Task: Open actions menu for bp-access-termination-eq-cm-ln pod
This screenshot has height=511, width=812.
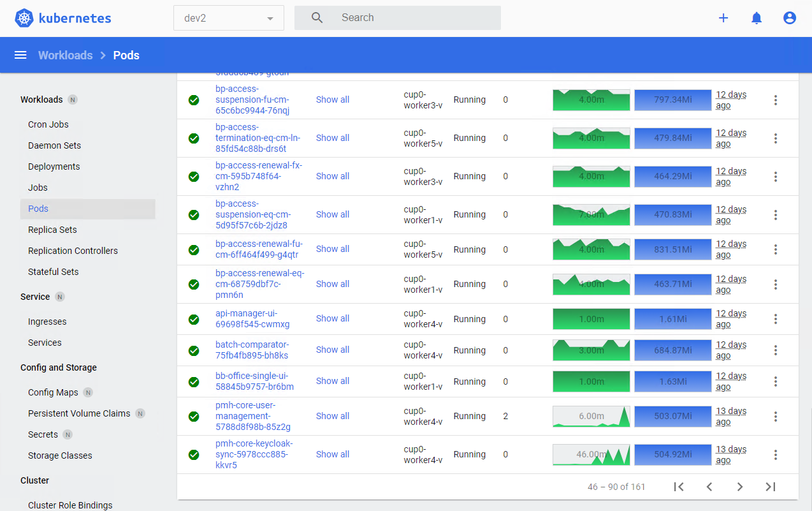Action: (x=776, y=138)
